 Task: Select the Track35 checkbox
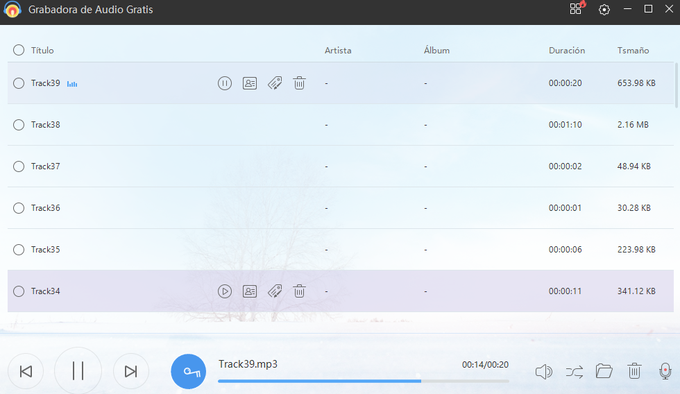19,250
